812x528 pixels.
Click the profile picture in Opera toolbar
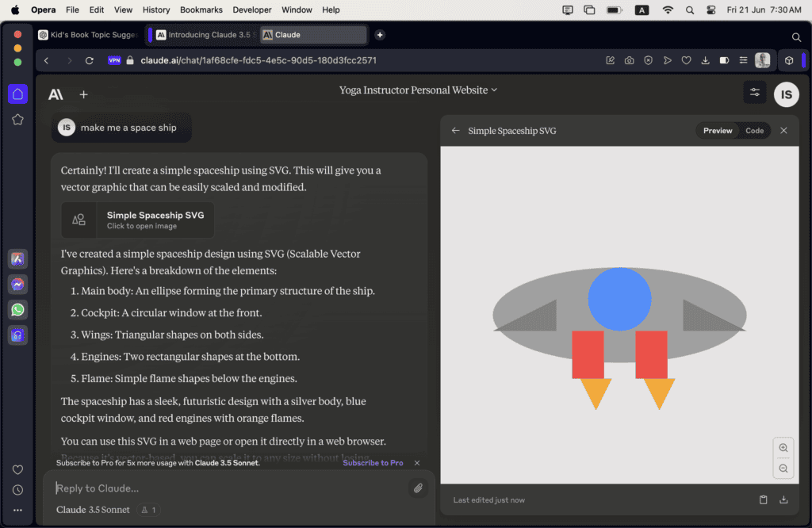[762, 60]
